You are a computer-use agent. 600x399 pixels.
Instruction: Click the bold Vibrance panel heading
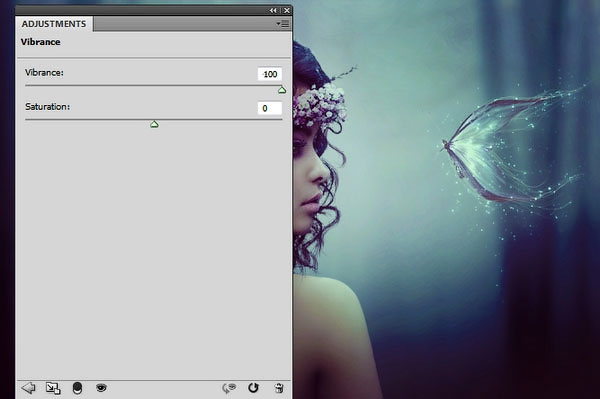point(41,42)
